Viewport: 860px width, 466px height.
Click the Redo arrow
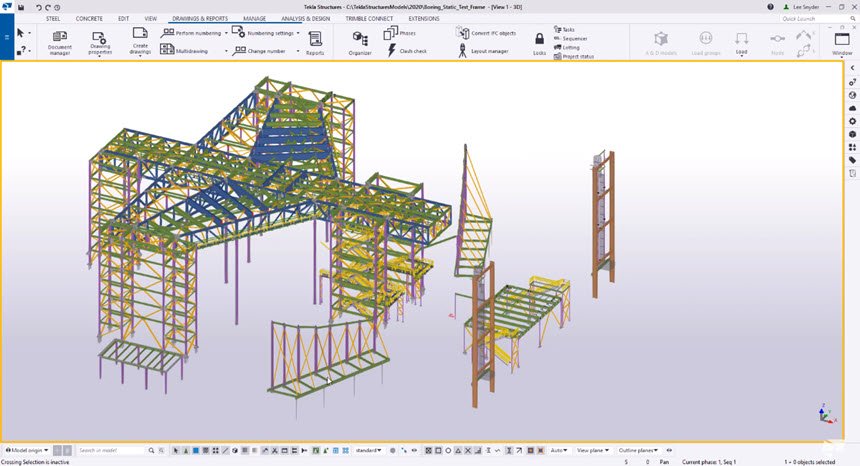(48, 7)
